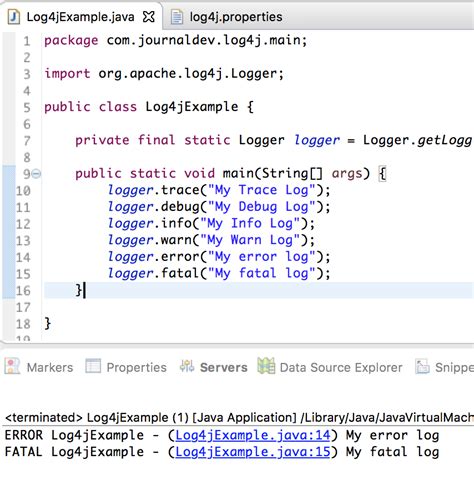Image resolution: width=474 pixels, height=485 pixels.
Task: Click the logger.debug("My Debug Log") statement
Action: pos(218,207)
